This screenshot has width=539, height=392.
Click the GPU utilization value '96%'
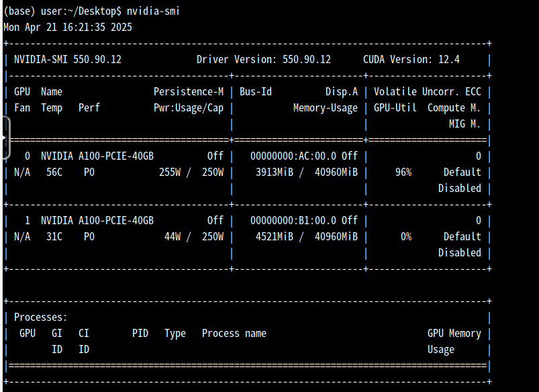403,173
